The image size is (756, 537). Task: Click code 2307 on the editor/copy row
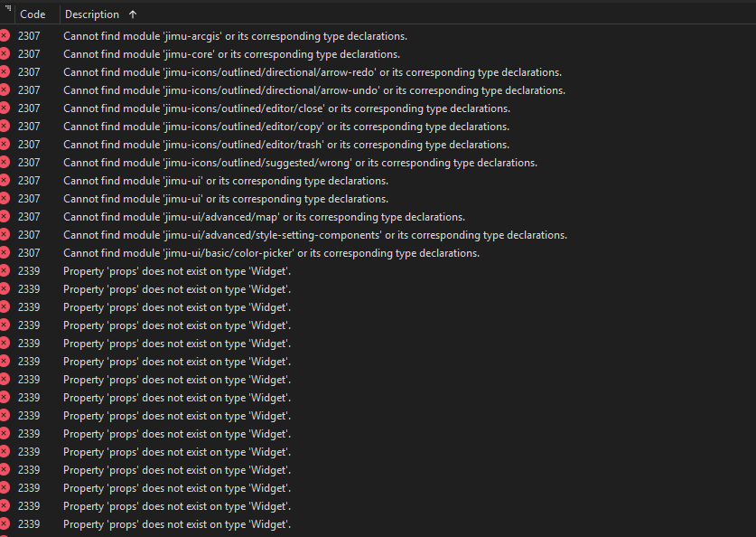(x=29, y=127)
